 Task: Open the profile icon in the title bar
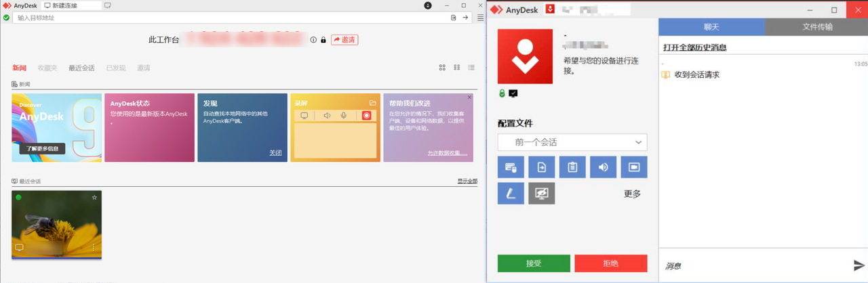point(428,5)
